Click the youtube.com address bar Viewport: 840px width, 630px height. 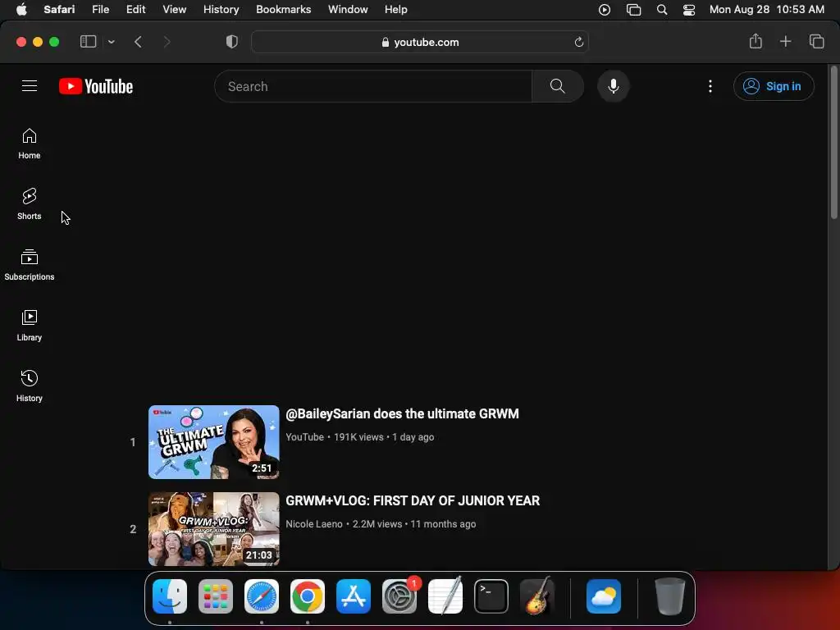[420, 43]
